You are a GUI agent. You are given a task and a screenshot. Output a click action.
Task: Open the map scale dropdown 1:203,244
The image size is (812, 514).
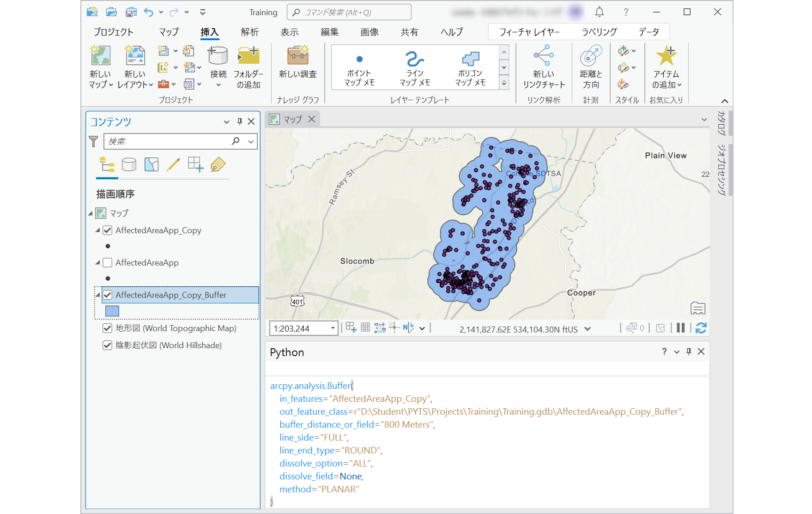[333, 328]
